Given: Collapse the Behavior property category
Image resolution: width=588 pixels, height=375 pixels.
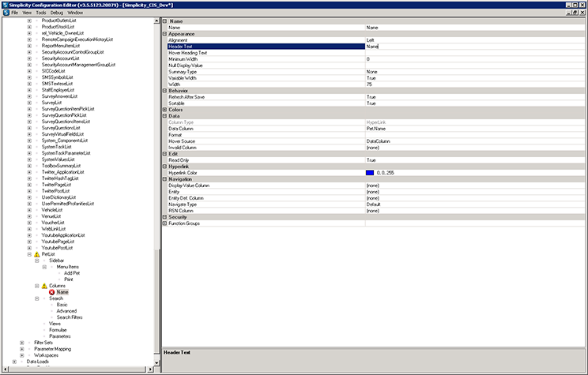Looking at the screenshot, I should [x=164, y=91].
